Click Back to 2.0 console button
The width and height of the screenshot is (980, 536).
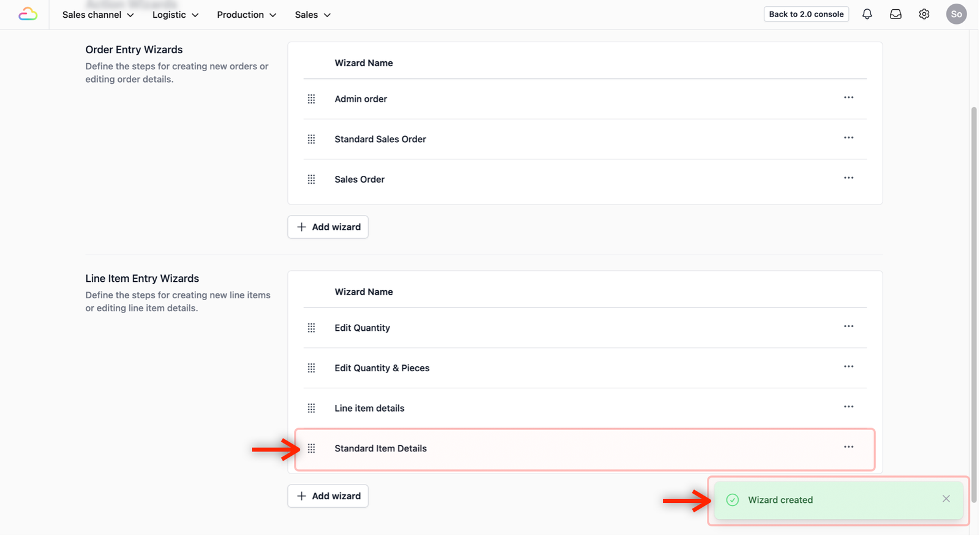pyautogui.click(x=806, y=14)
